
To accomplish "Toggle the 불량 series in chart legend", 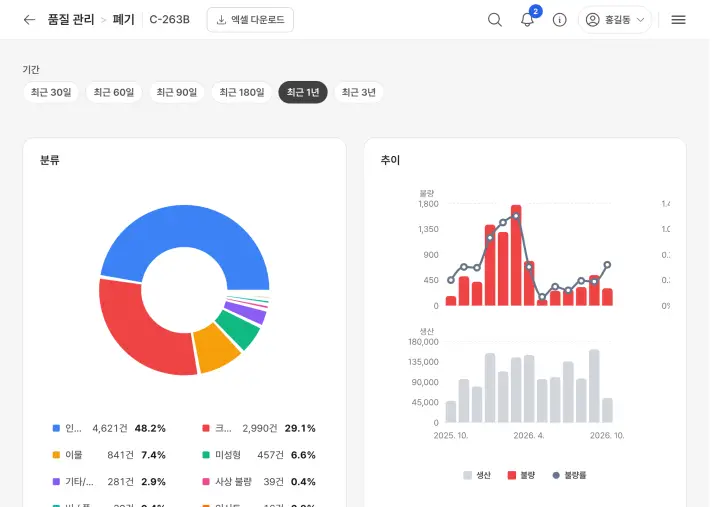I will tap(521, 475).
